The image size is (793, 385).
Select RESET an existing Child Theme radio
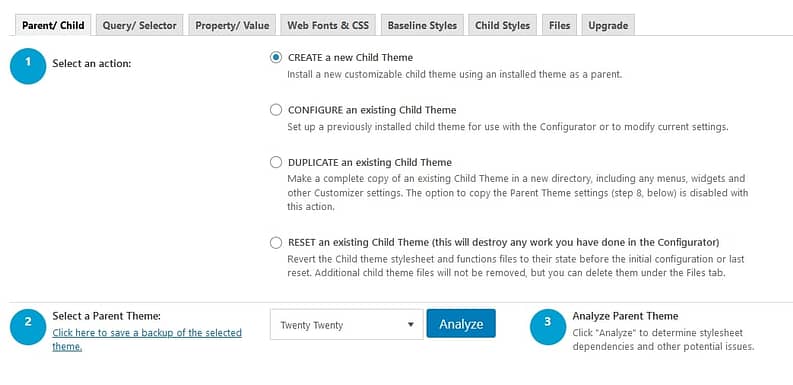(x=276, y=242)
